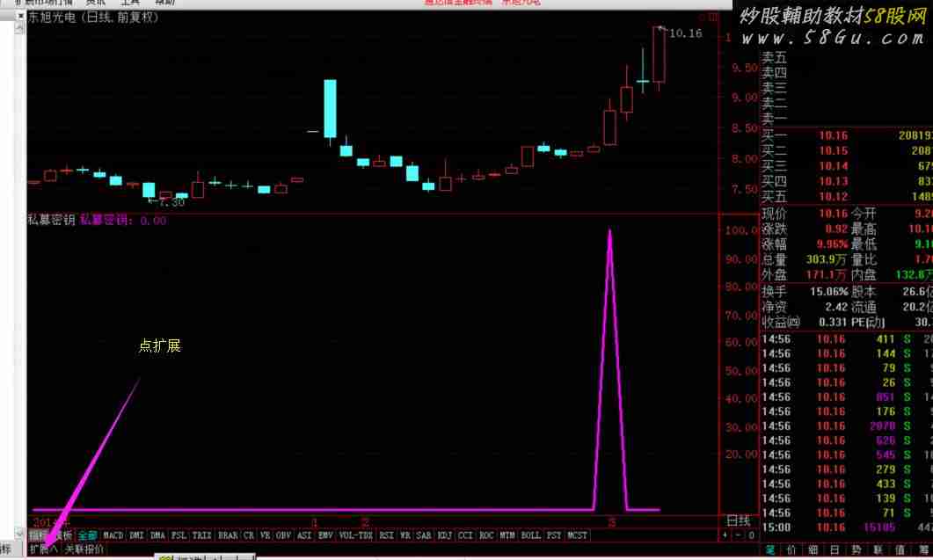Select the ASI indicator tab
Screen dimensions: 933x560
[304, 535]
